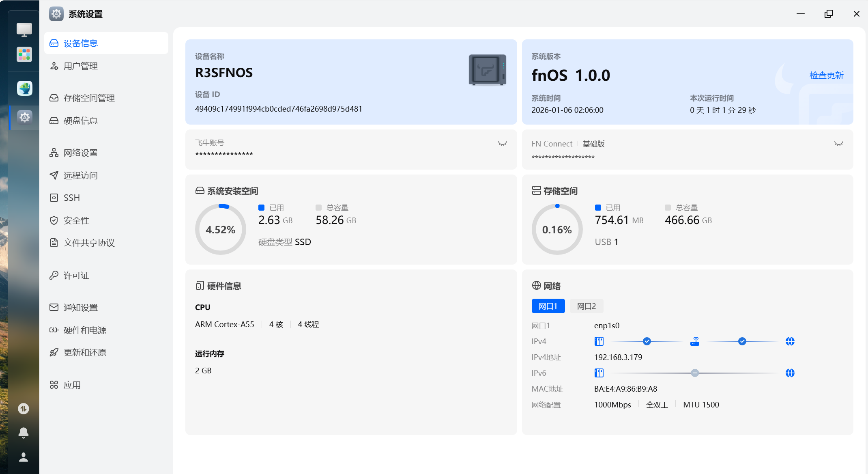Open 更新和还原 in sidebar
Image resolution: width=868 pixels, height=474 pixels.
click(85, 352)
